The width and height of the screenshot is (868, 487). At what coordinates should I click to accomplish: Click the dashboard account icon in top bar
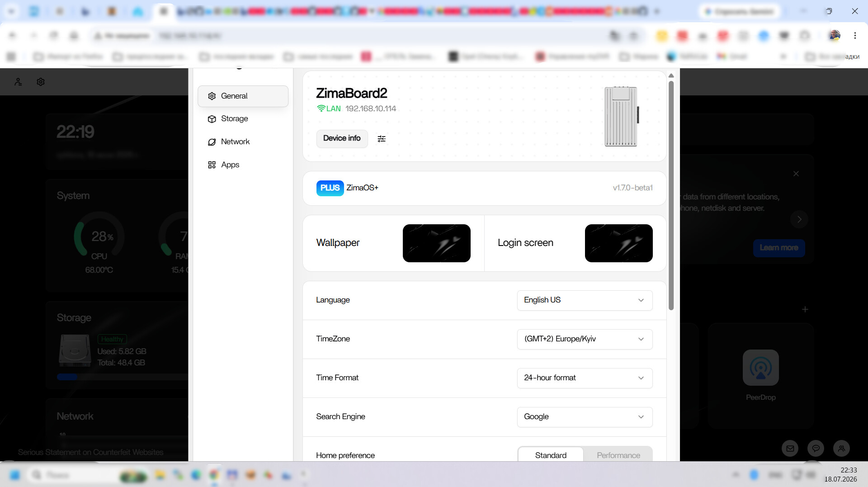(18, 82)
